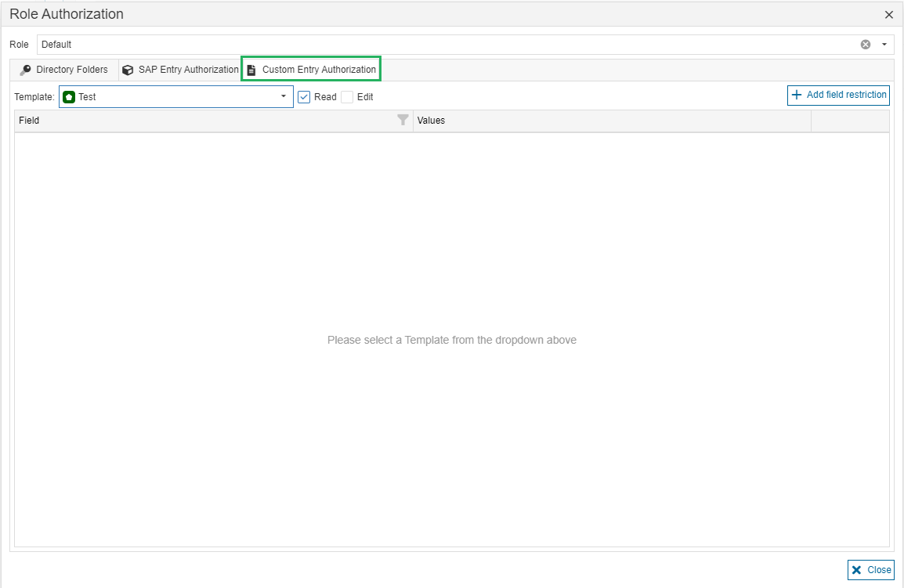Viewport: 904px width, 588px height.
Task: Click the Close button at bottom
Action: tap(870, 570)
